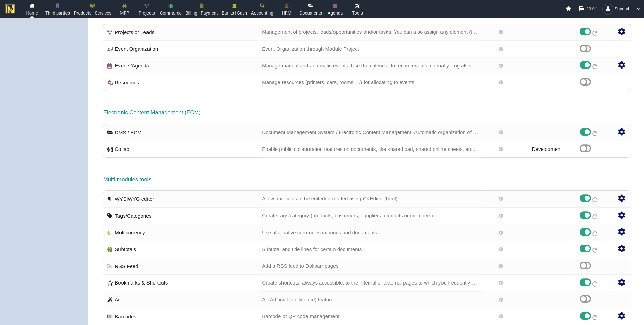This screenshot has width=644, height=325.
Task: Click the Collab module name
Action: (122, 149)
